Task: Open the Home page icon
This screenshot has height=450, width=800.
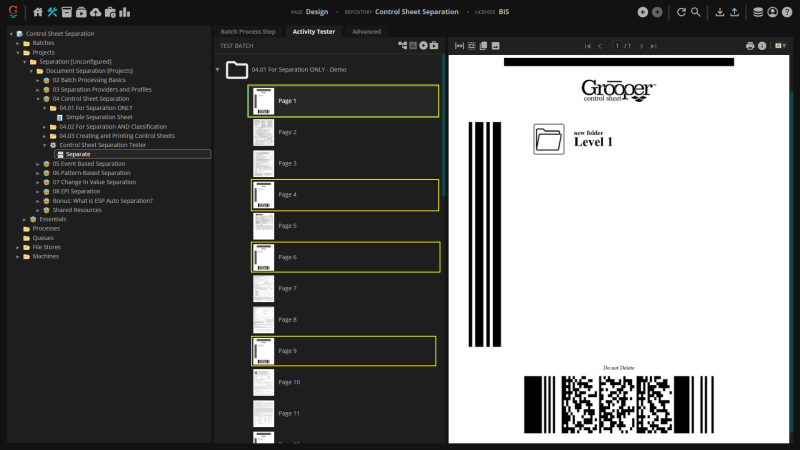Action: point(38,12)
